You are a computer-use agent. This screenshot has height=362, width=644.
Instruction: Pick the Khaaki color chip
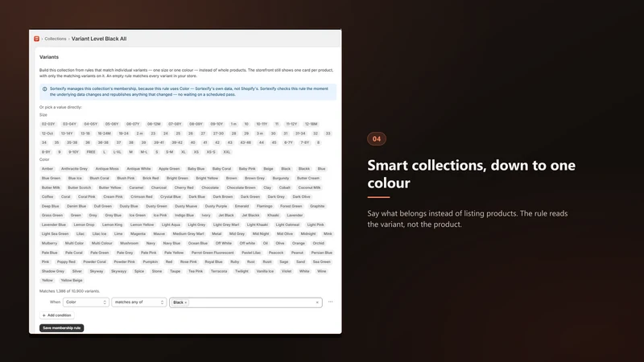[273, 215]
